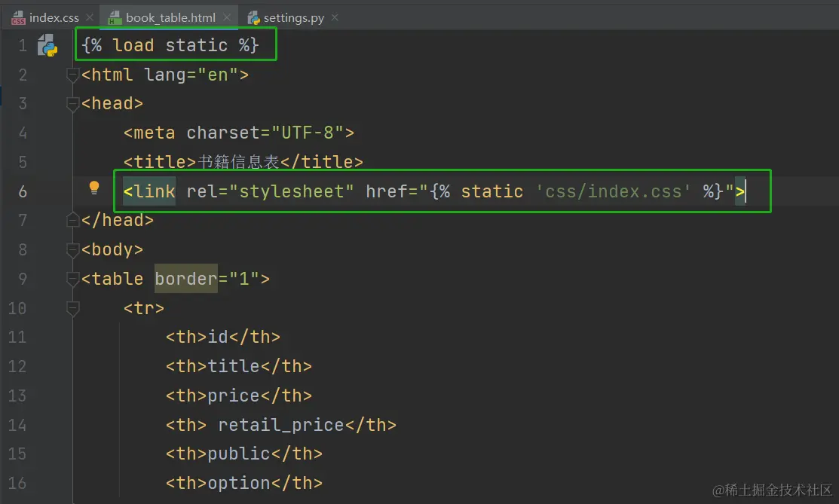This screenshot has width=839, height=504.
Task: Click the closing head fold marker on line 7
Action: coord(73,221)
